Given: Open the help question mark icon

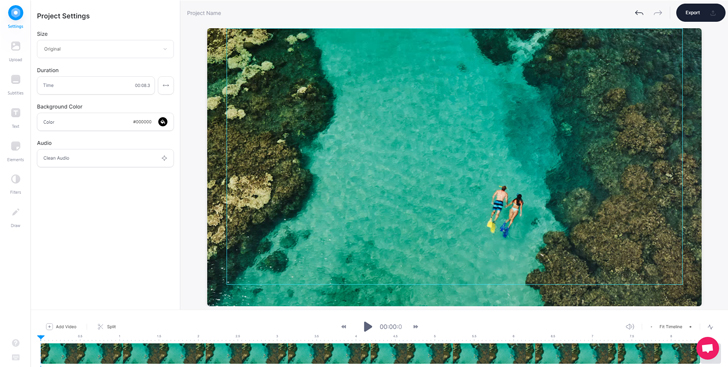Looking at the screenshot, I should (15, 343).
